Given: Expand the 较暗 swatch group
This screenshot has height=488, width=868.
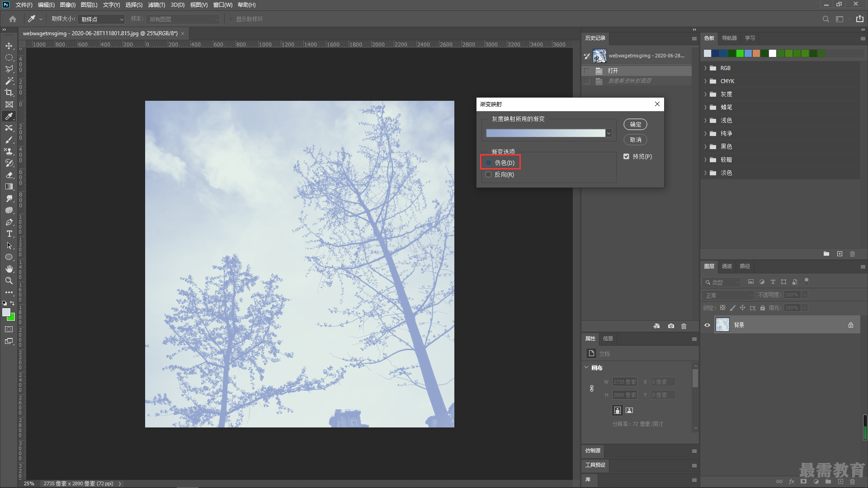Looking at the screenshot, I should 705,160.
